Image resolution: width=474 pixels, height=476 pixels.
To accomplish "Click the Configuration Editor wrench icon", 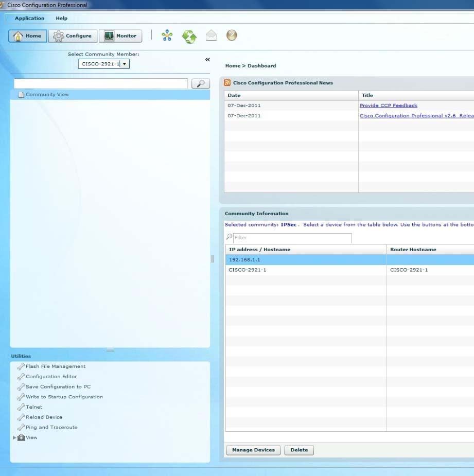I will click(21, 377).
